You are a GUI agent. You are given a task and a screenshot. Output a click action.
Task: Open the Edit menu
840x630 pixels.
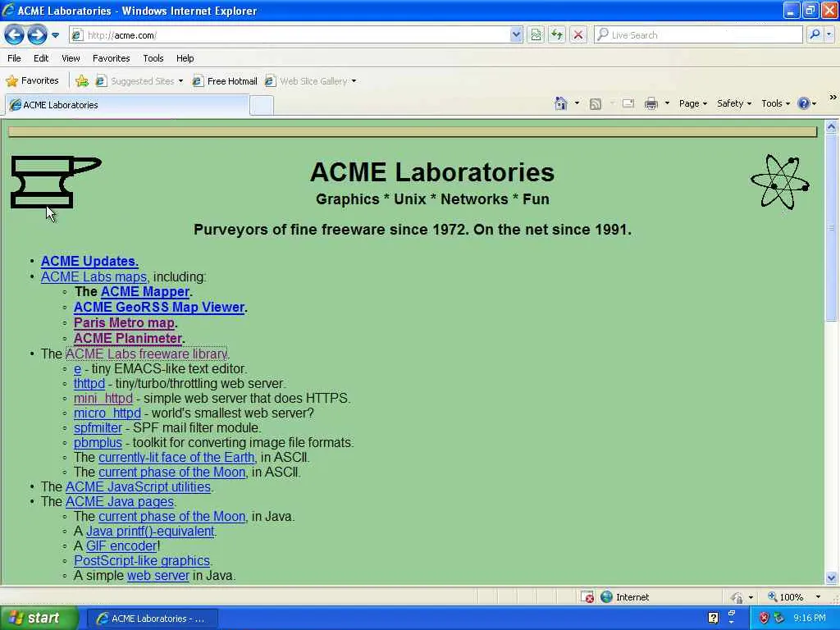[x=41, y=58]
